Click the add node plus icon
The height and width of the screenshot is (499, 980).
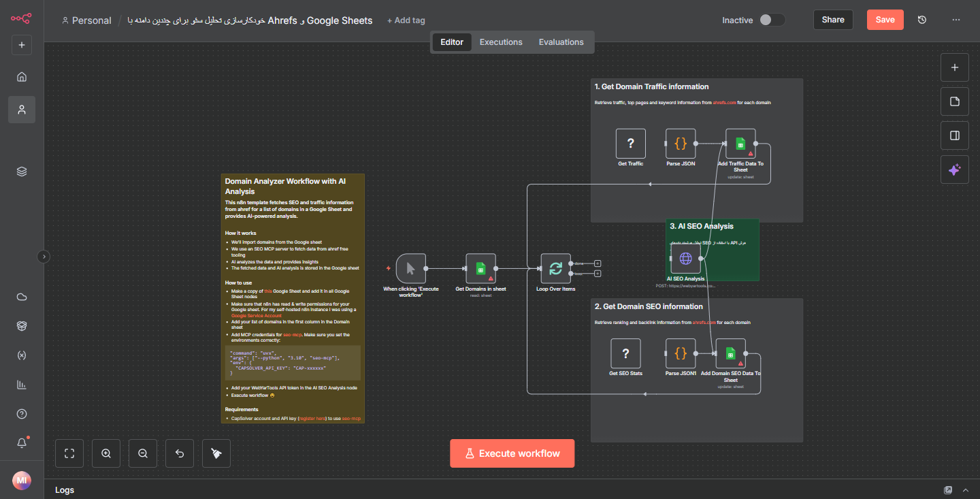pyautogui.click(x=954, y=67)
